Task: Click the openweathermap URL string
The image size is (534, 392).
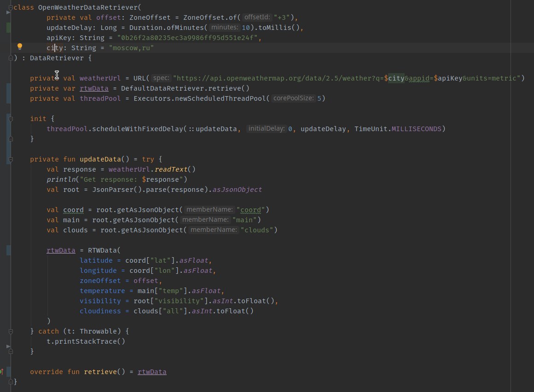Action: (347, 78)
